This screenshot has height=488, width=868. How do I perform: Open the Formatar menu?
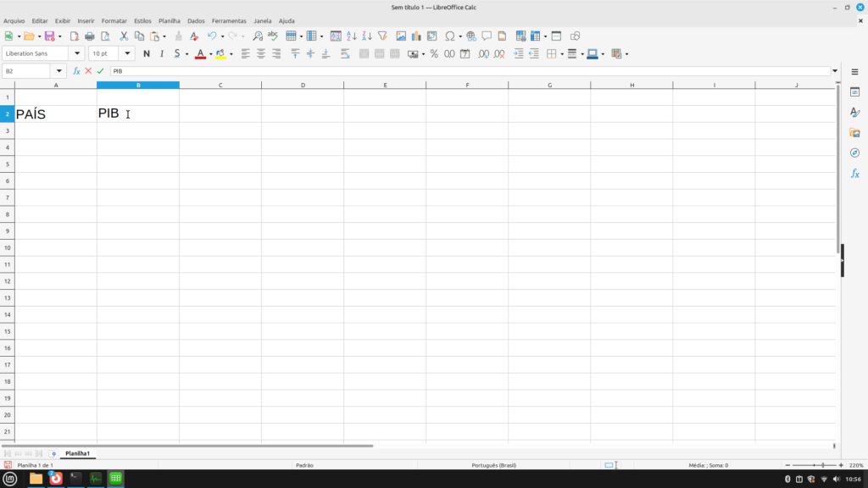click(114, 20)
